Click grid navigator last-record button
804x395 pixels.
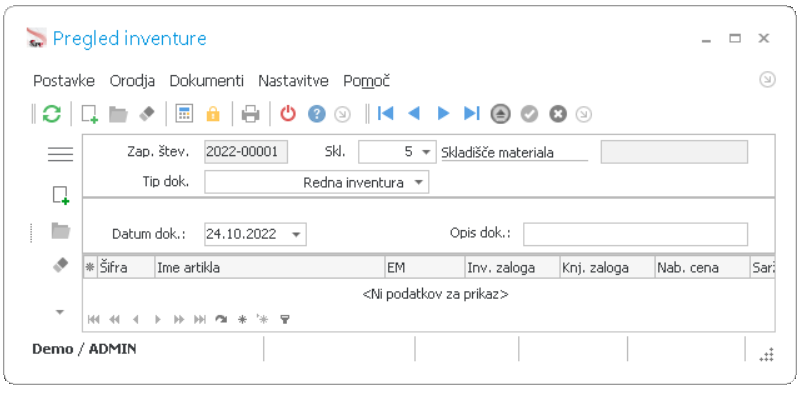click(x=199, y=320)
